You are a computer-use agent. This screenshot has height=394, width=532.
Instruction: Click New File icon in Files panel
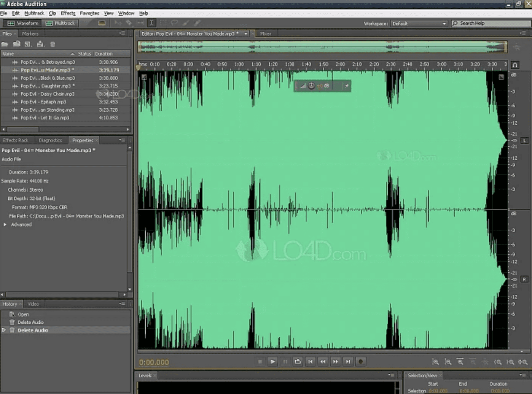click(28, 44)
